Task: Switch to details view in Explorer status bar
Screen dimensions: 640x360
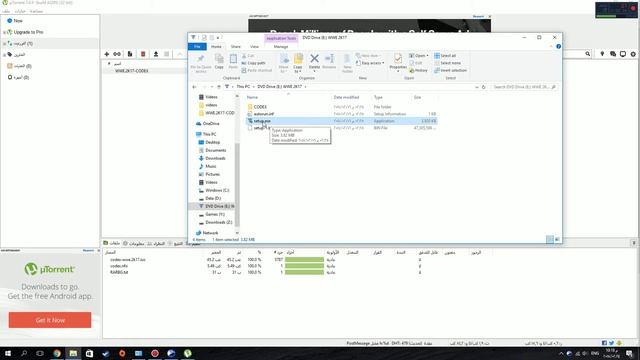Action: click(x=550, y=239)
